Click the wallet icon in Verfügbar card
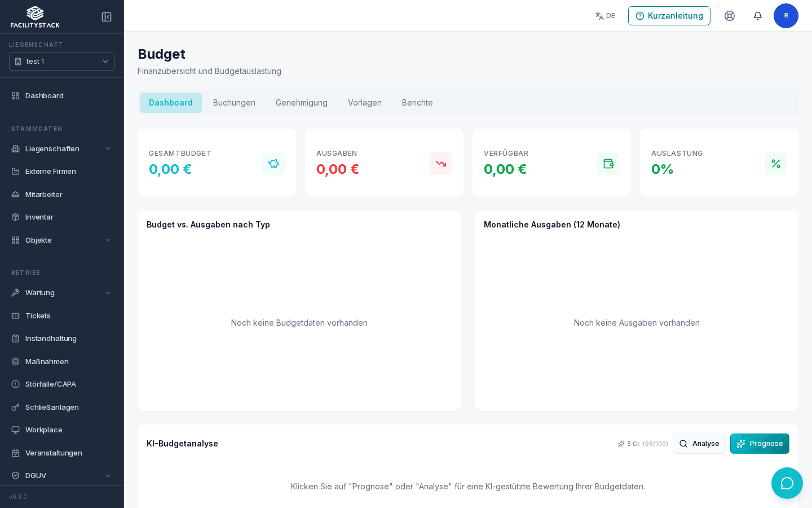 (608, 164)
